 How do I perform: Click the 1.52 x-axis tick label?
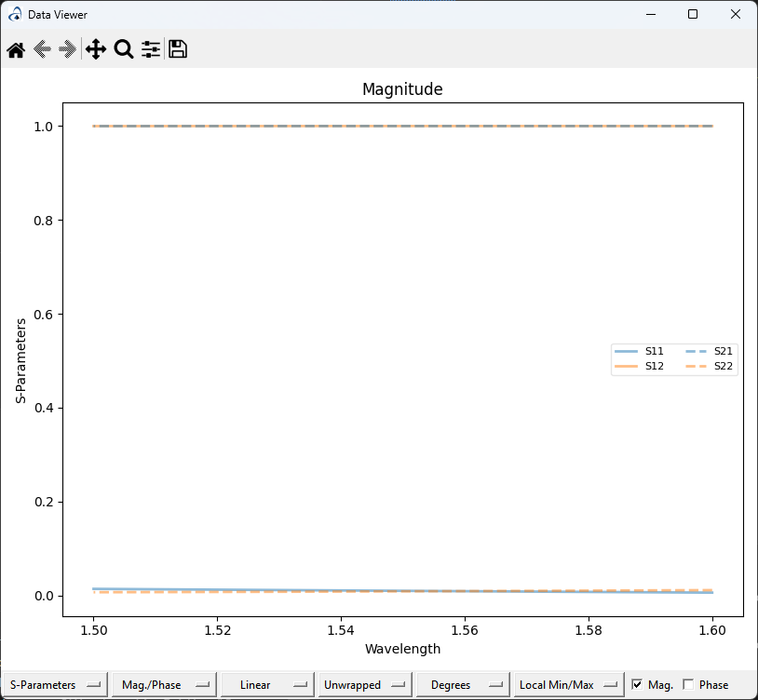point(218,630)
